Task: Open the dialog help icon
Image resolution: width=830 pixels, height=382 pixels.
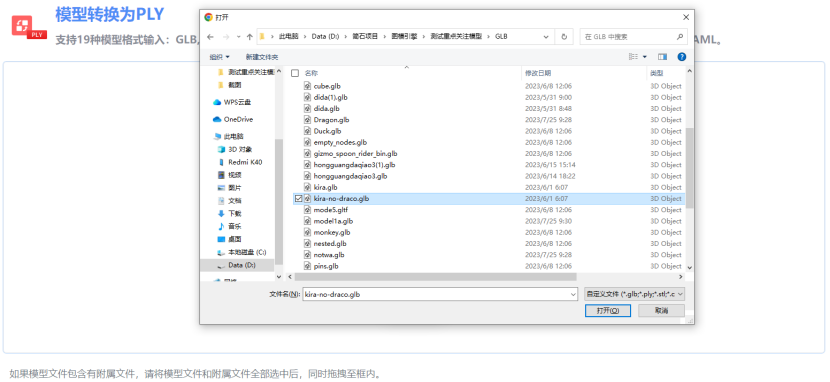Action: (x=682, y=57)
